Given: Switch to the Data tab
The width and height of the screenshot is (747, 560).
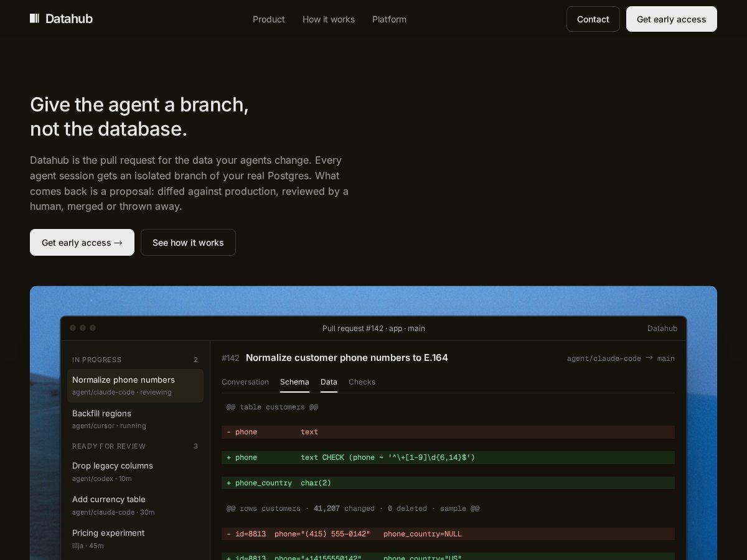Looking at the screenshot, I should point(329,382).
